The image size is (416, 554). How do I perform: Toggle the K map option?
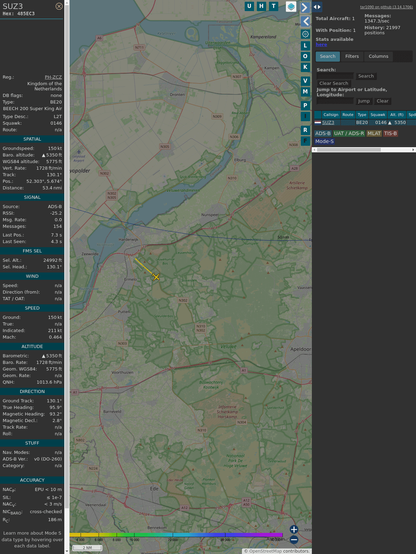(x=305, y=67)
